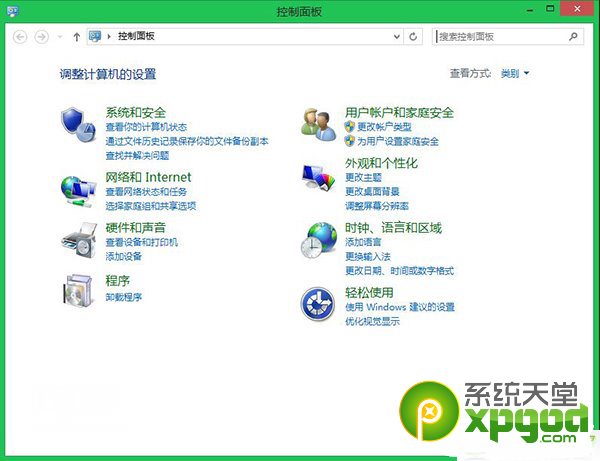
Task: Click the back navigation arrow button
Action: pyautogui.click(x=21, y=37)
